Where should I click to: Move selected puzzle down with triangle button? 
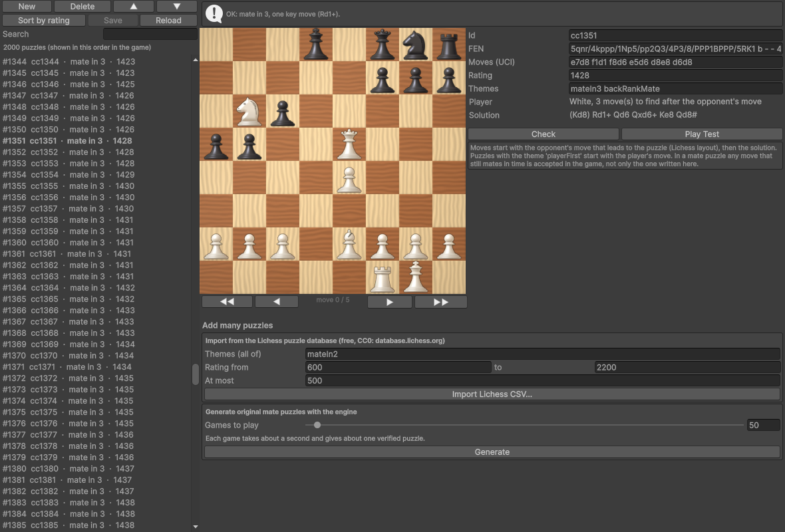pos(177,7)
